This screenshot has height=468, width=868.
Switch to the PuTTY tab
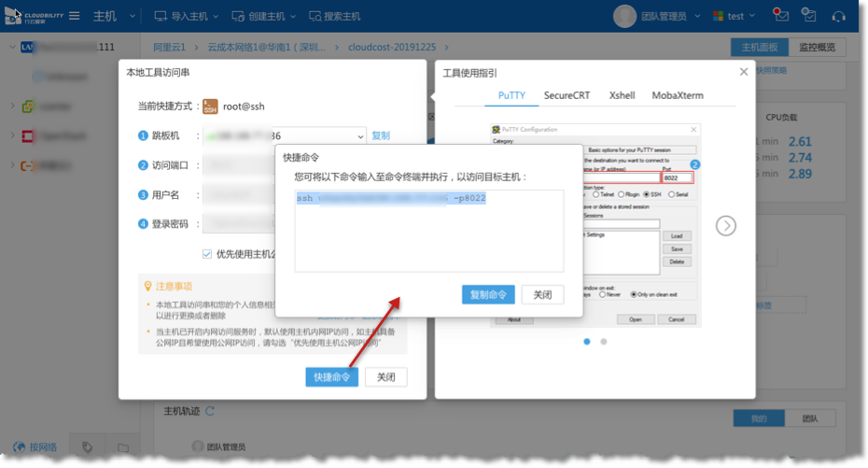click(x=511, y=95)
